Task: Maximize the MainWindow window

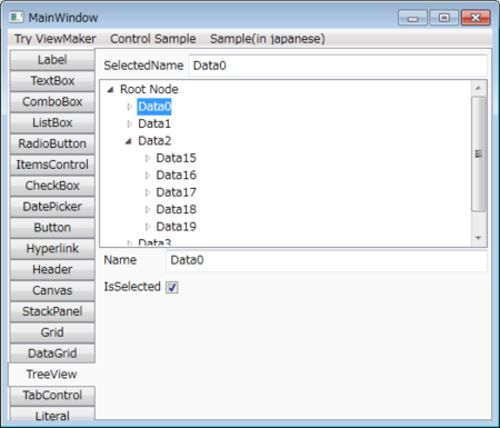Action: (x=444, y=18)
